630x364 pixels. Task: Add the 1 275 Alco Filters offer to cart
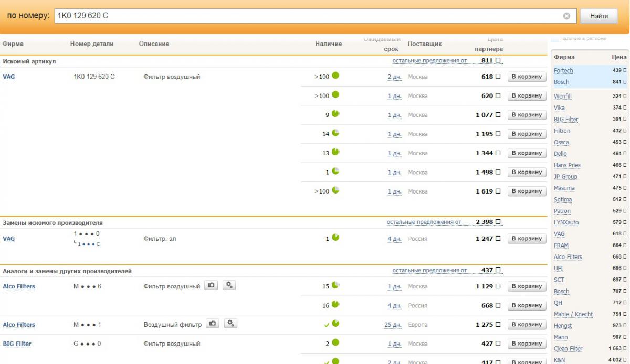pos(527,325)
